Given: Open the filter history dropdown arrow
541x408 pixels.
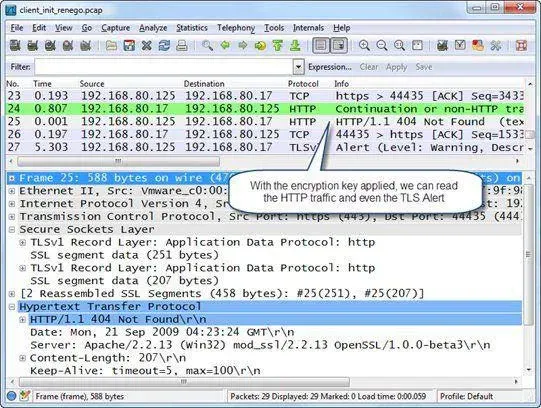Looking at the screenshot, I should tap(299, 67).
